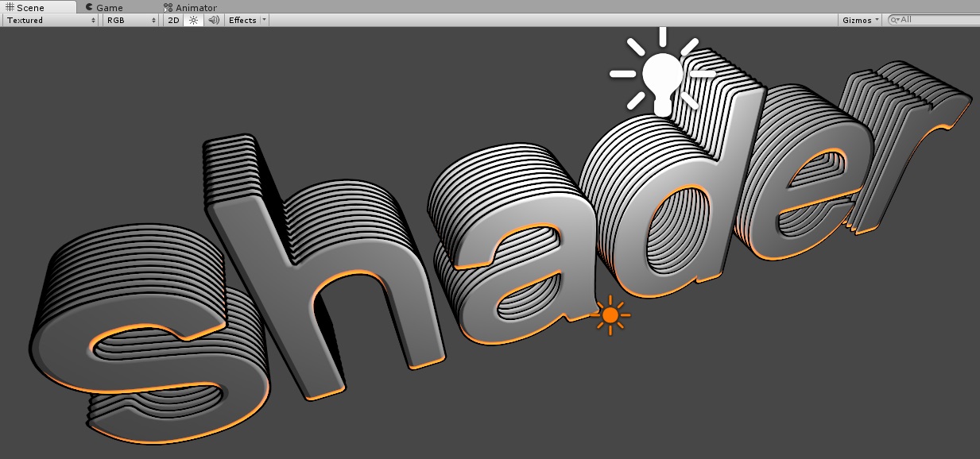
Task: Click the Animator tab icon
Action: (166, 7)
